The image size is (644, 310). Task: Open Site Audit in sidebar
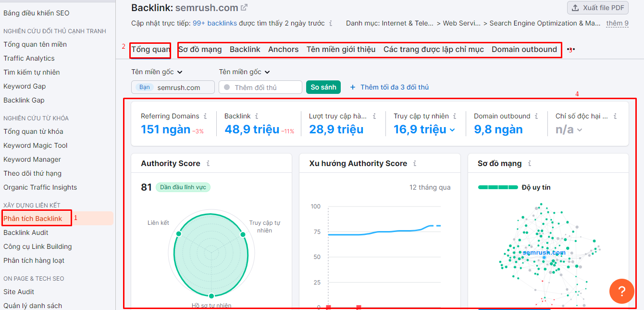19,292
